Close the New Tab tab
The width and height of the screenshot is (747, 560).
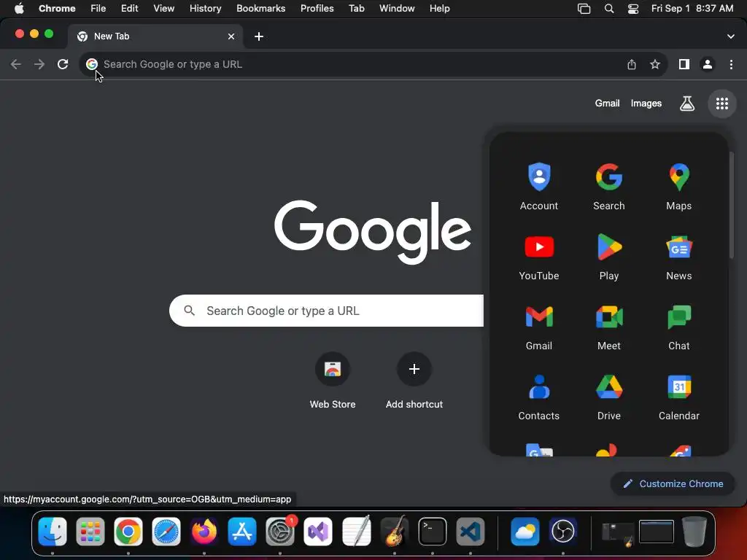[x=231, y=36]
